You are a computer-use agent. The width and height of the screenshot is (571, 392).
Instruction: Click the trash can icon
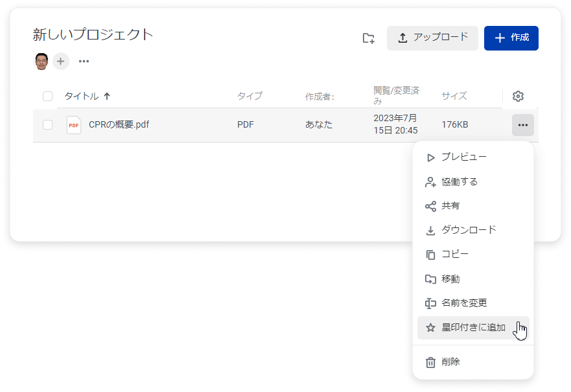(430, 362)
